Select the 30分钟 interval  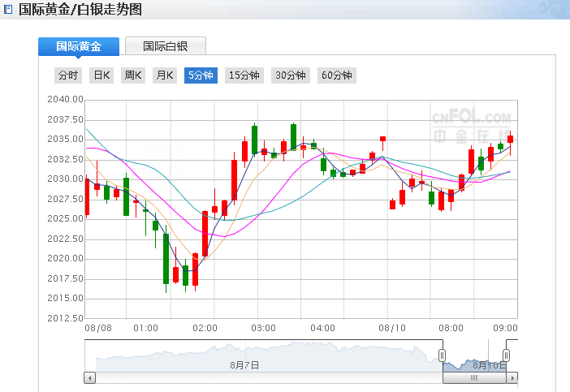pyautogui.click(x=291, y=75)
